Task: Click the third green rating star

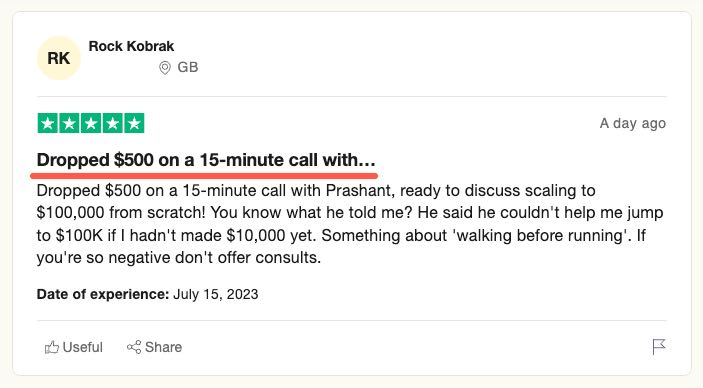Action: [x=91, y=123]
